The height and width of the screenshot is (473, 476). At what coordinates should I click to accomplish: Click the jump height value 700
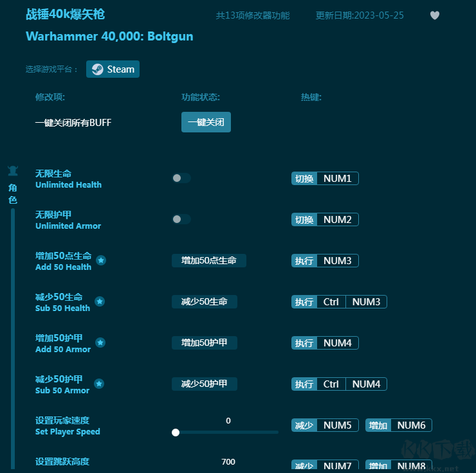tap(228, 462)
